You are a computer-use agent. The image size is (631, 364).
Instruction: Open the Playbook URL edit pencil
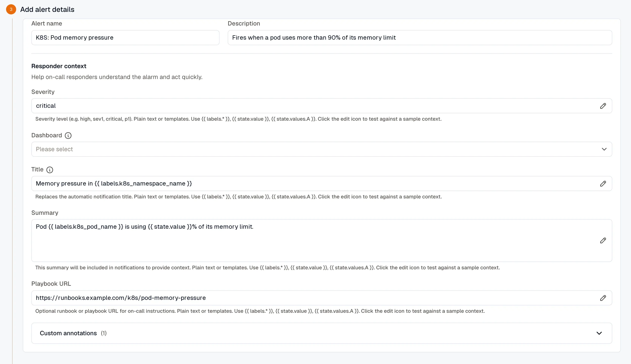[603, 298]
